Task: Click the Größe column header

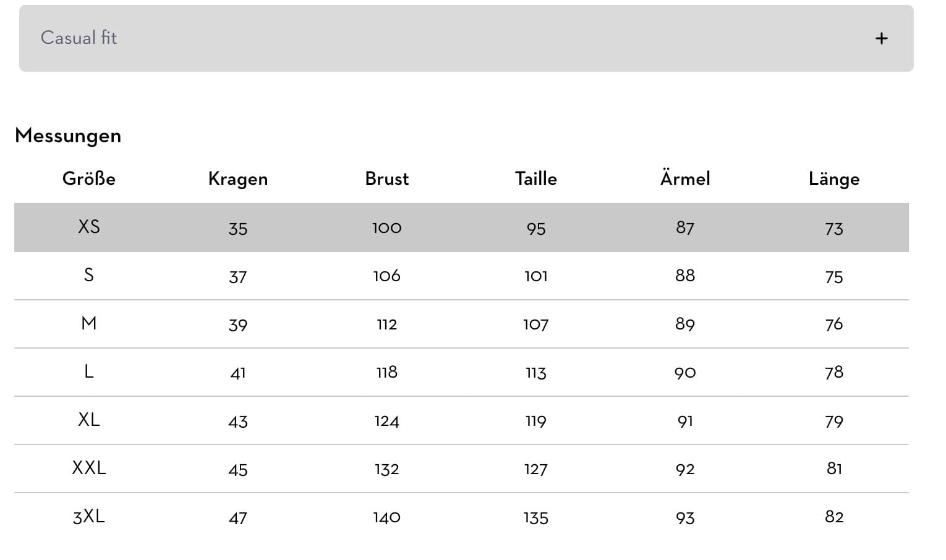Action: (x=89, y=179)
